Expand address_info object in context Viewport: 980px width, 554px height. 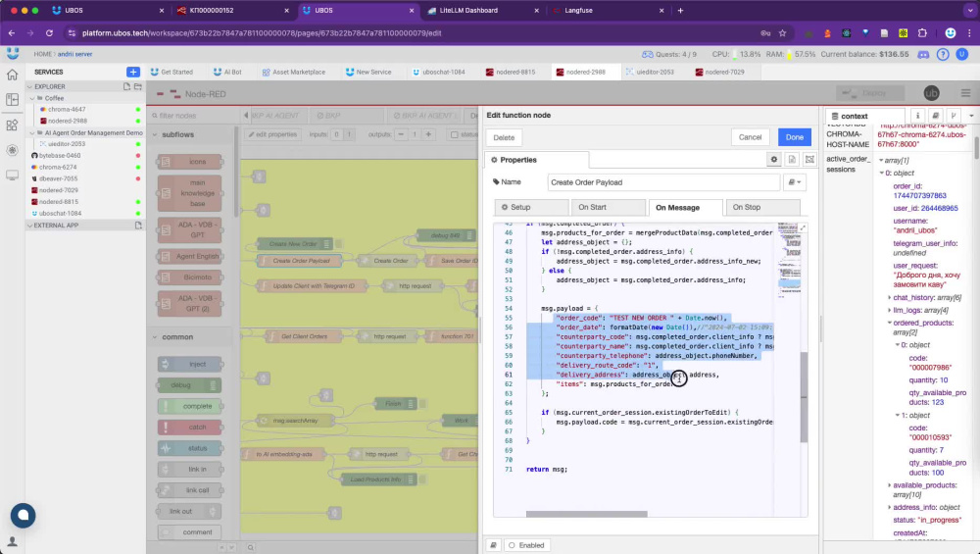pos(890,507)
